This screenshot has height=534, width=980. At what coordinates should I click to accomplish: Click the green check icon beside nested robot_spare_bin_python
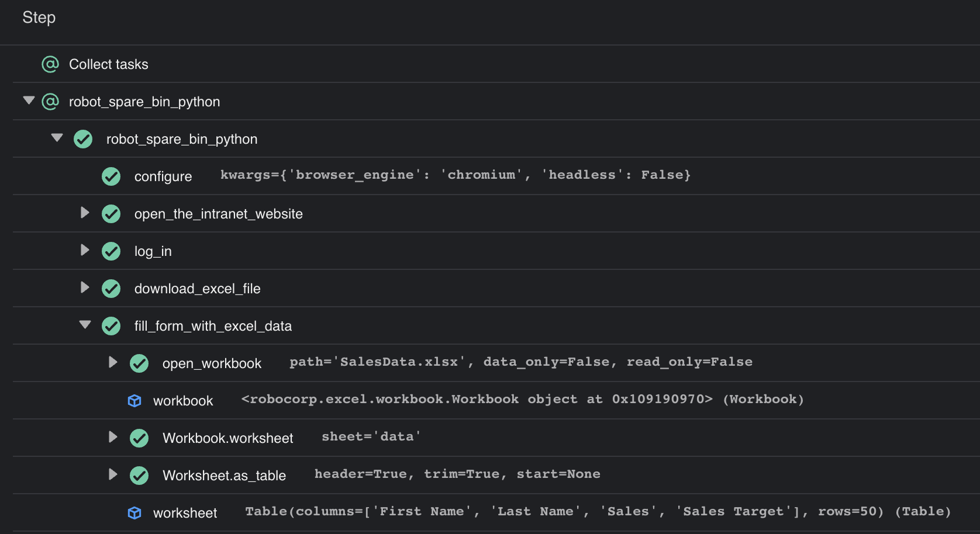[x=83, y=139]
